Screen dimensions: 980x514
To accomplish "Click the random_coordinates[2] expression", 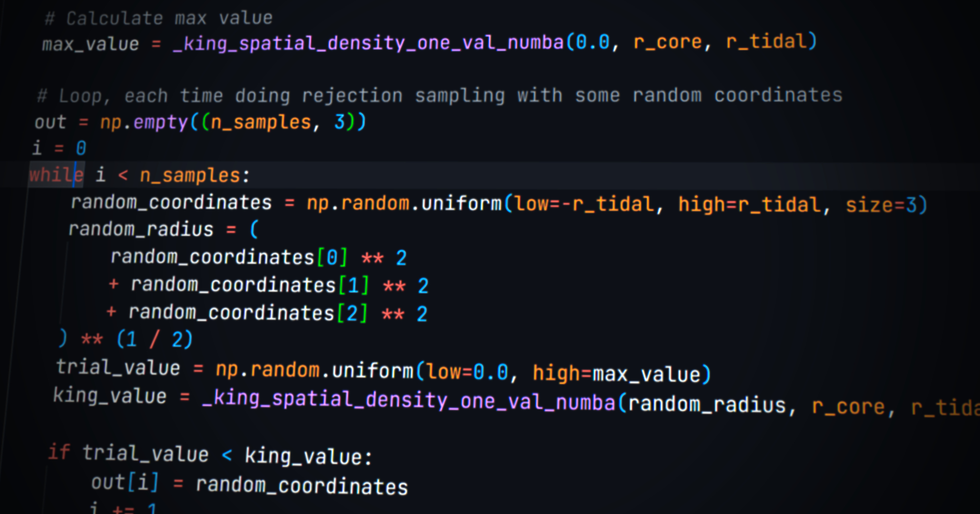I will click(247, 313).
